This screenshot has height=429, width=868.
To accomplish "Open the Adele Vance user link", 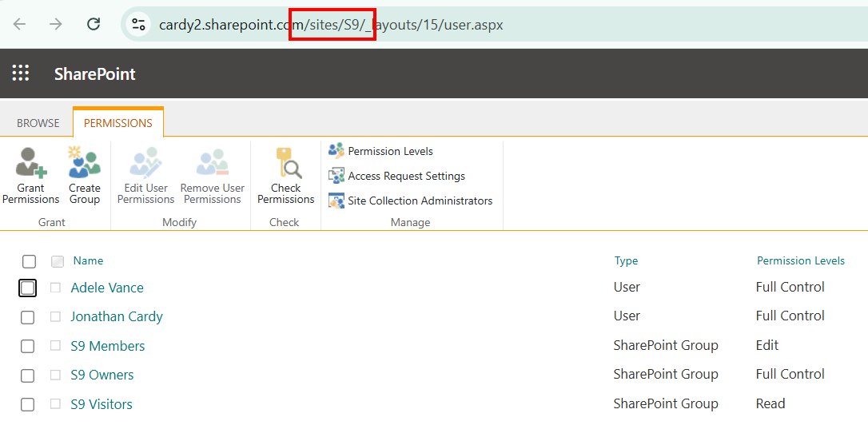I will tap(107, 288).
